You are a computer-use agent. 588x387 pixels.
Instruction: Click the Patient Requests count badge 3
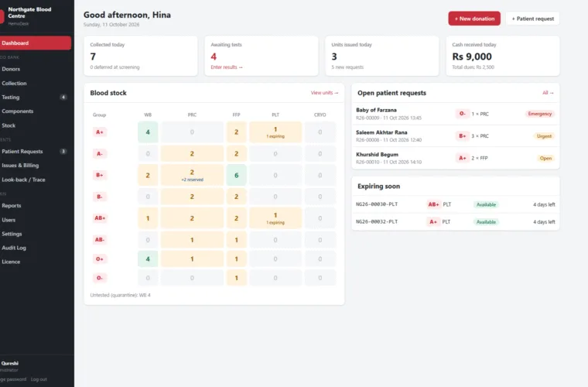pyautogui.click(x=63, y=152)
